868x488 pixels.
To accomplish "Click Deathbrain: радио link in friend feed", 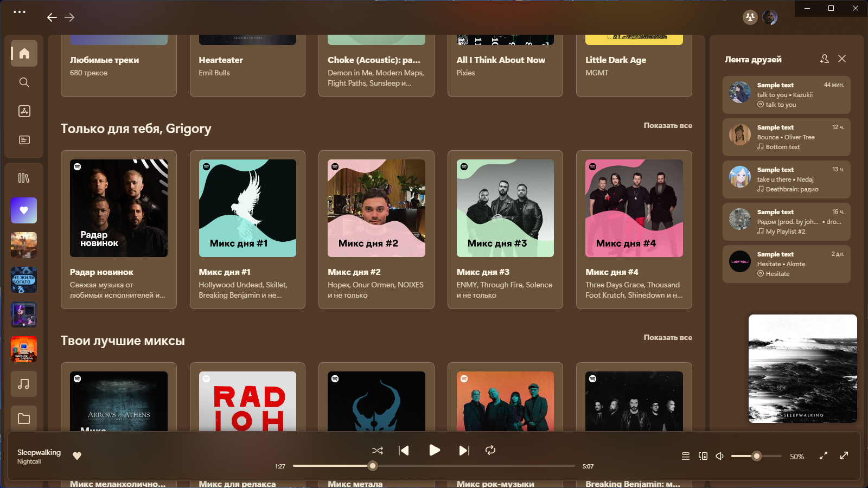I will (x=792, y=189).
